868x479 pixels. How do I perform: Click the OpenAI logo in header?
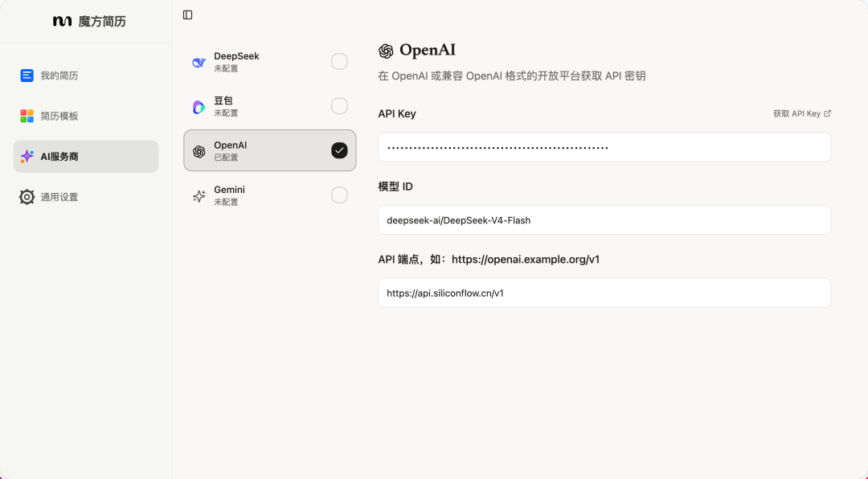(x=386, y=51)
